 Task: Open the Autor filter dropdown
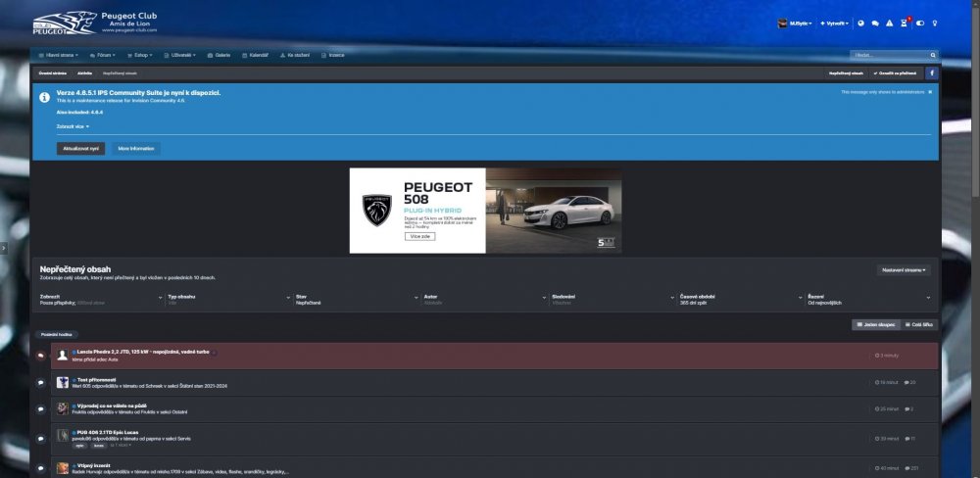tap(485, 300)
